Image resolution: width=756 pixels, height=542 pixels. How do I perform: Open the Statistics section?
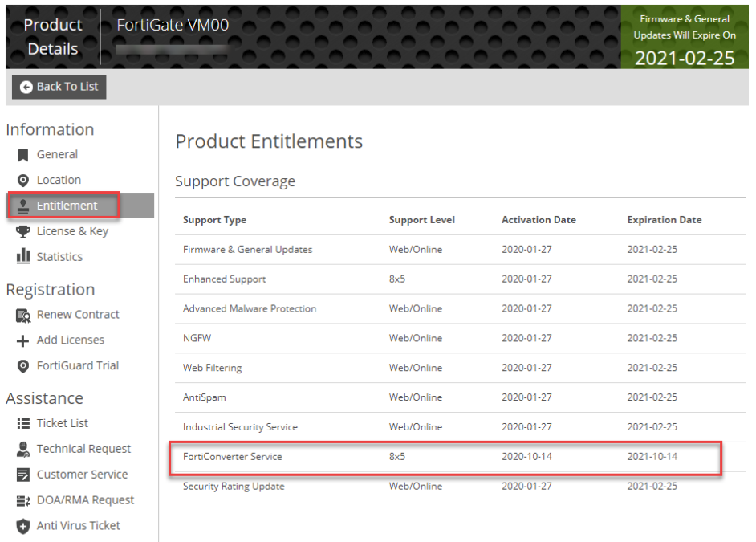[x=59, y=256]
